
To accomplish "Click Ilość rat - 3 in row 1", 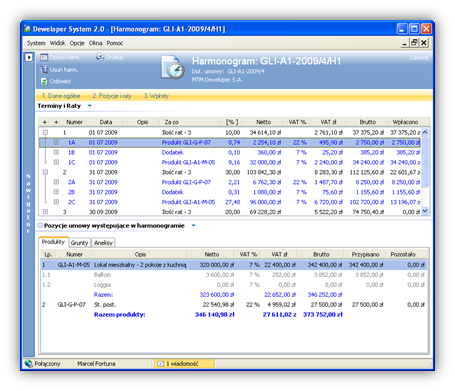I will [176, 132].
